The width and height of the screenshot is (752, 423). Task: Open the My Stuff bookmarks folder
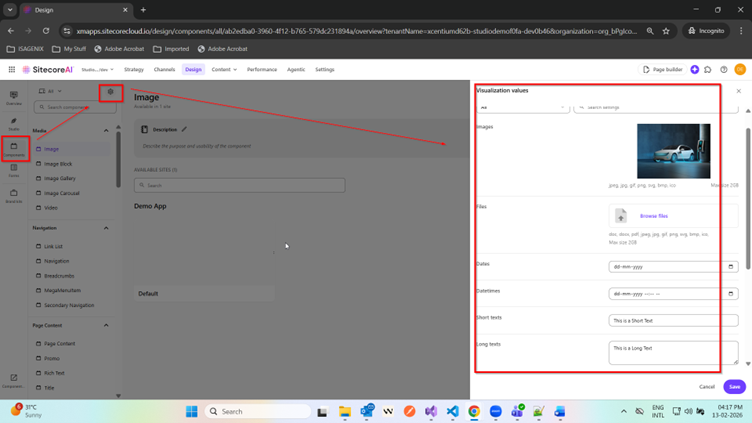pos(69,49)
